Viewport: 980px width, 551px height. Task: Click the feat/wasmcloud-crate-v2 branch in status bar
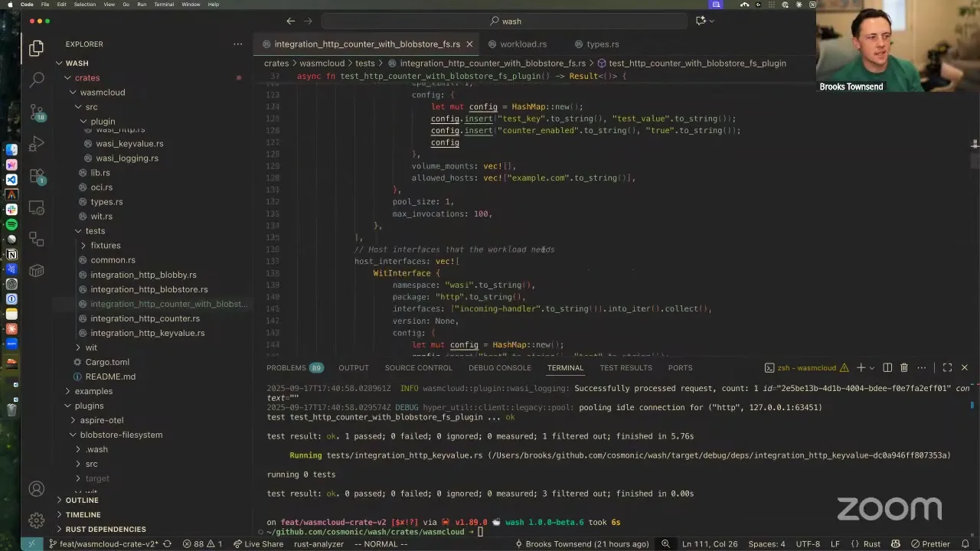(103, 544)
